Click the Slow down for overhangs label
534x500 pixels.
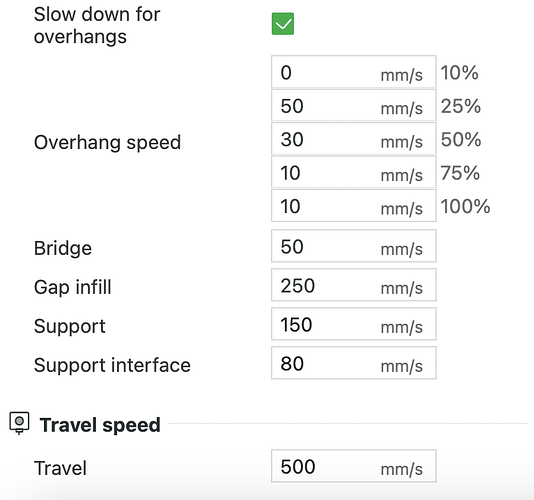tap(97, 26)
